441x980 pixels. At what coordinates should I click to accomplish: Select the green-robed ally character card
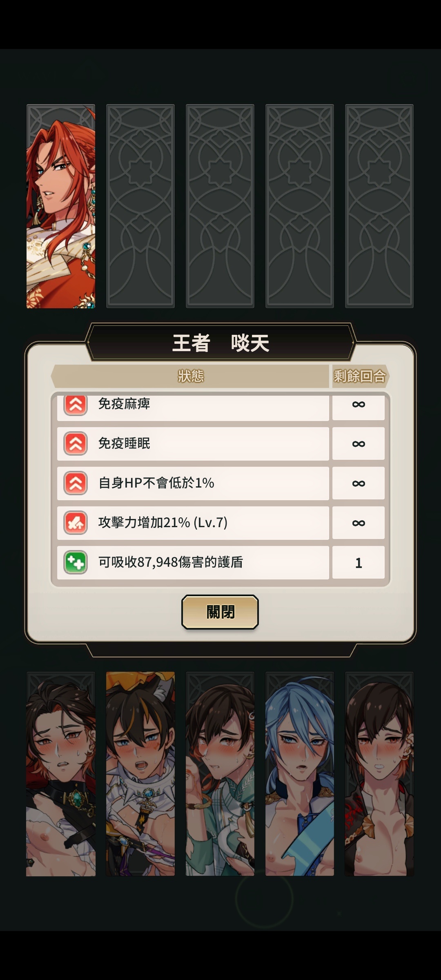220,774
